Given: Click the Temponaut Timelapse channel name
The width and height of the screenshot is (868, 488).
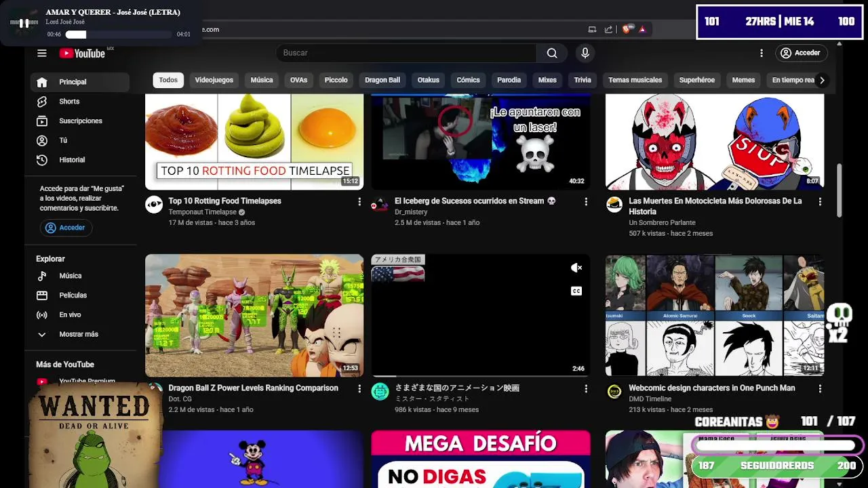Looking at the screenshot, I should (202, 212).
